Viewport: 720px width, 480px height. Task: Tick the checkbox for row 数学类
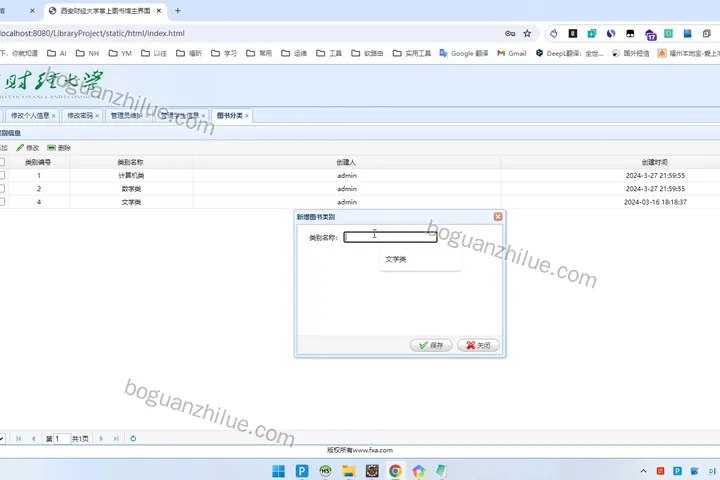pyautogui.click(x=2, y=188)
